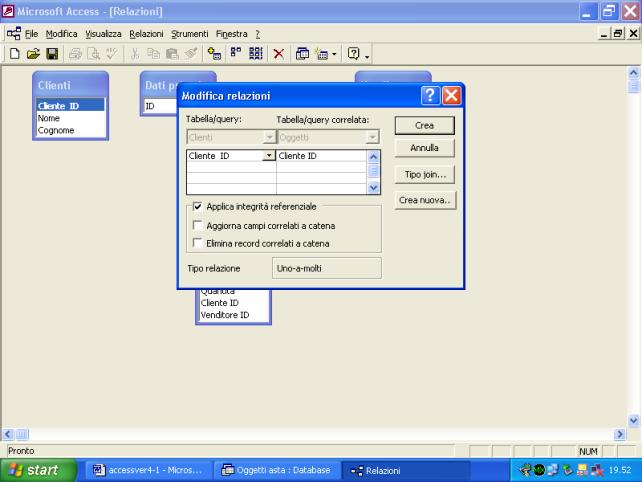Click the Uno-a-molti relation type field

(327, 268)
